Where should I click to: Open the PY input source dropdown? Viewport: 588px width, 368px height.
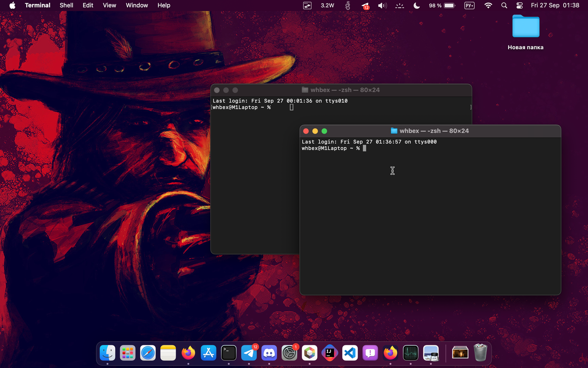(x=469, y=6)
